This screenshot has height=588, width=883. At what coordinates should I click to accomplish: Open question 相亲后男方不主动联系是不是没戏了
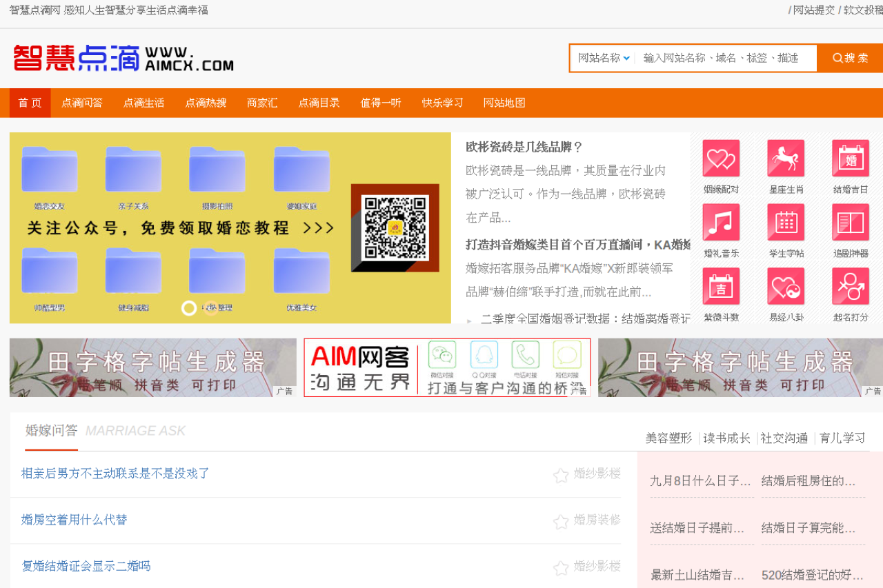(115, 474)
